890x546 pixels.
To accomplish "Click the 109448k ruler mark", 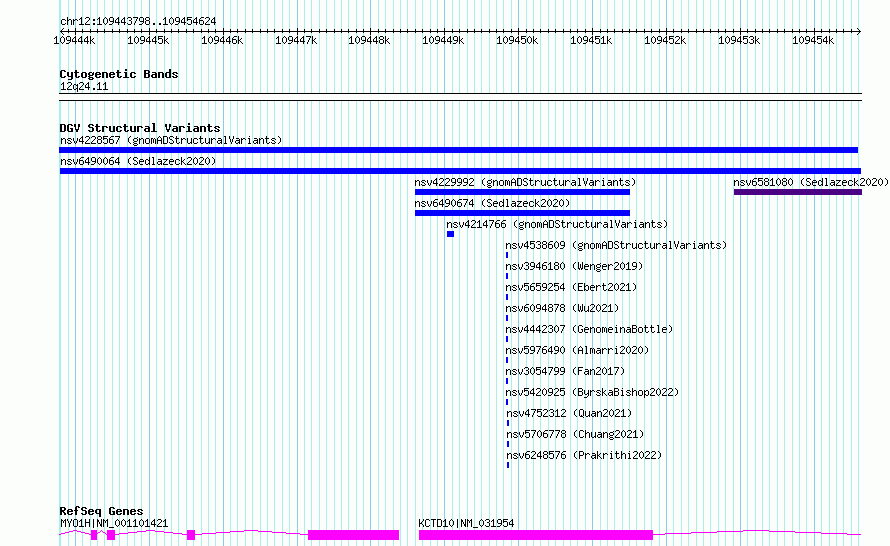I will click(370, 40).
